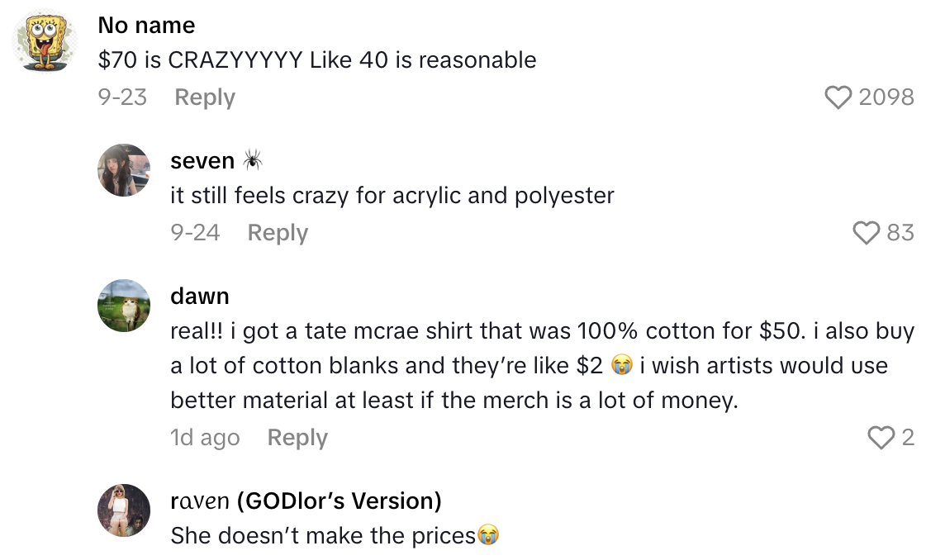Open seven's profile avatar
This screenshot has width=945, height=560.
coord(124,170)
